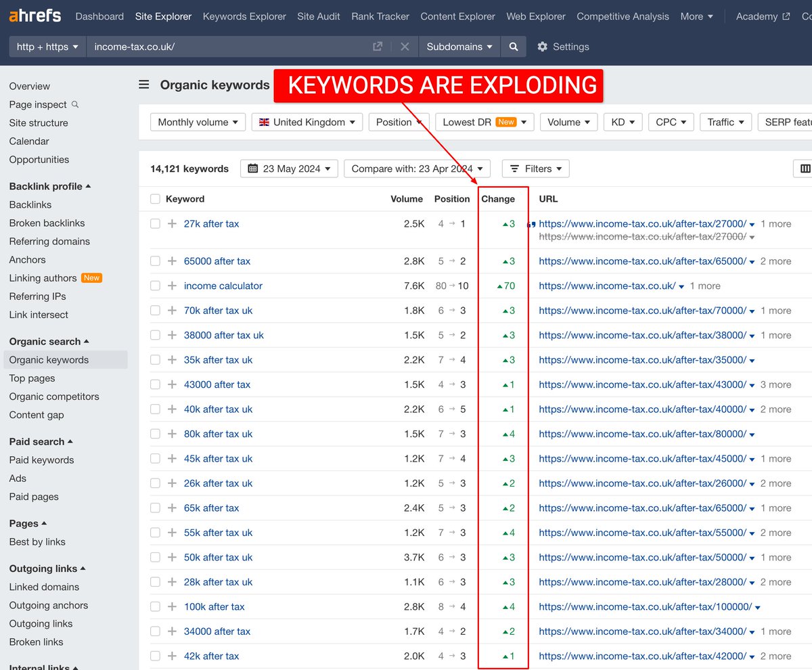Expand URL dropdown for 65000 after tax

click(752, 262)
